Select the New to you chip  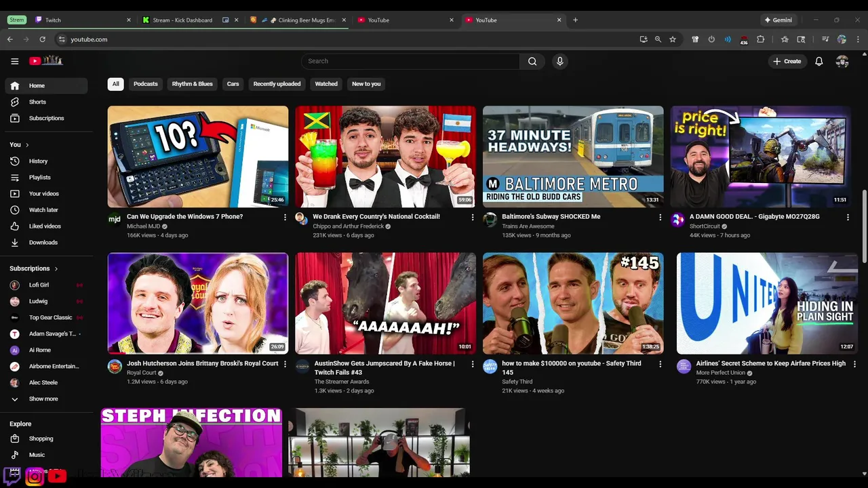tap(366, 84)
